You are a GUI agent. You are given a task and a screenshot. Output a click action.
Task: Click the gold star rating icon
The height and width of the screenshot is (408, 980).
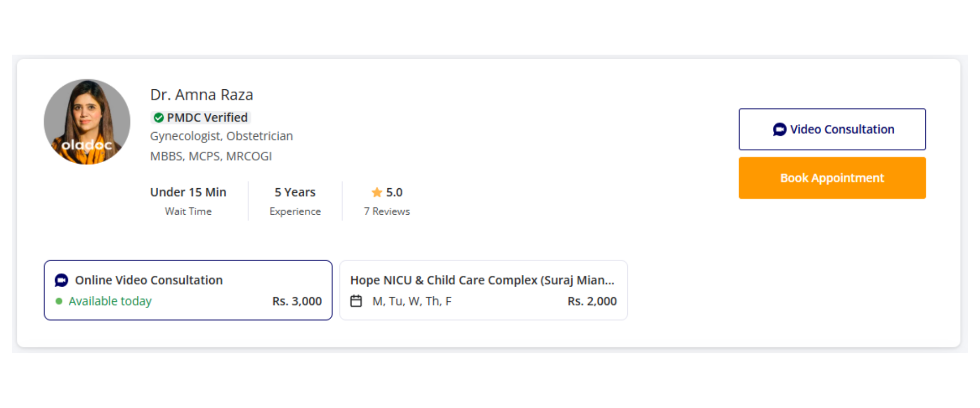377,192
